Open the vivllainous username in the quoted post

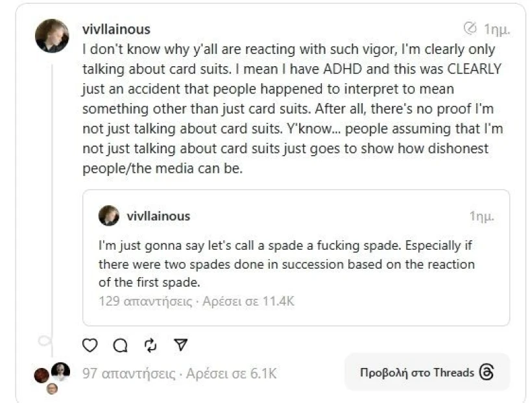pyautogui.click(x=158, y=216)
